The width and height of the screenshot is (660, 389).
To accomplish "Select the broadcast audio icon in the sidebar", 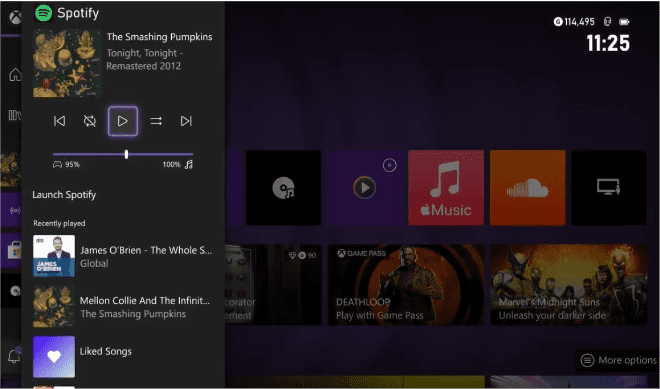I will click(x=15, y=210).
